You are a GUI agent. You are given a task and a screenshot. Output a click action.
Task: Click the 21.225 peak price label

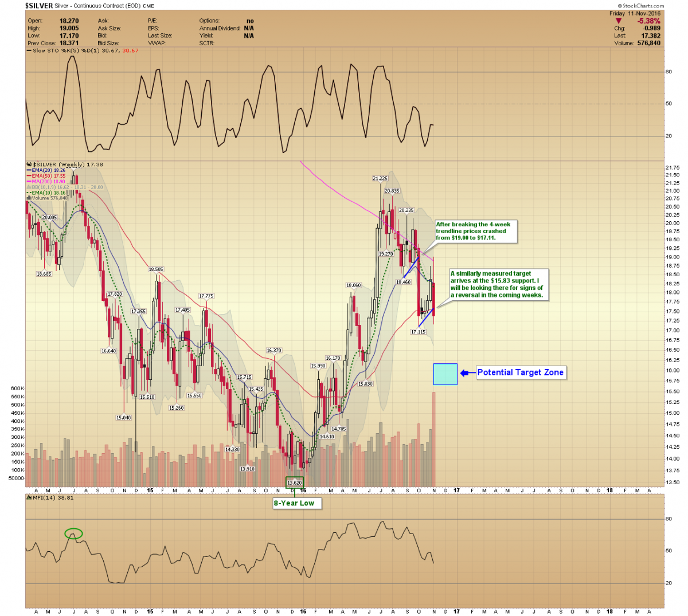[380, 179]
